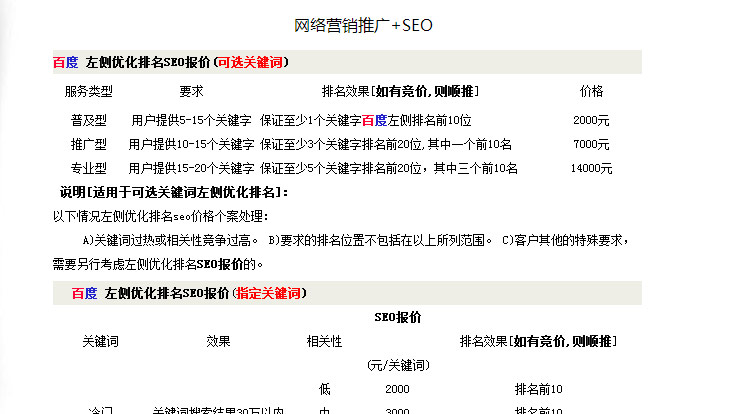Click the 低 relevance cell
Image resolution: width=736 pixels, height=414 pixels.
(324, 389)
